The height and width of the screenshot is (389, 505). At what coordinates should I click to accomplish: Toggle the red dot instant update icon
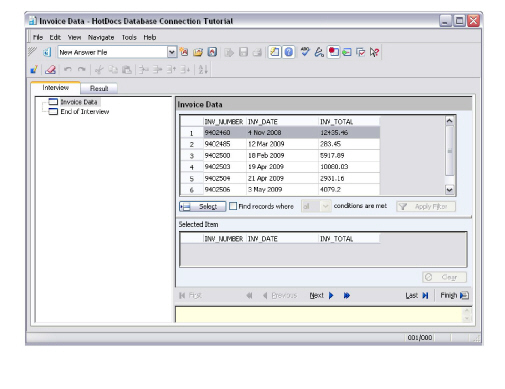[x=333, y=52]
